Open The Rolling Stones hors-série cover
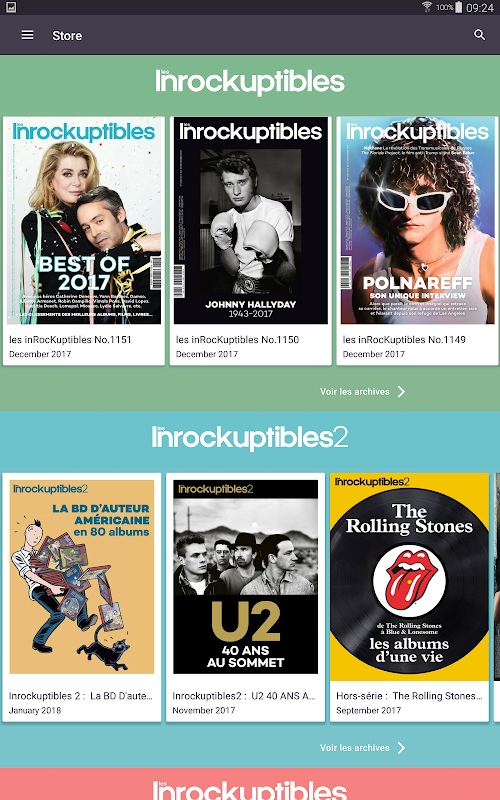 tap(409, 577)
